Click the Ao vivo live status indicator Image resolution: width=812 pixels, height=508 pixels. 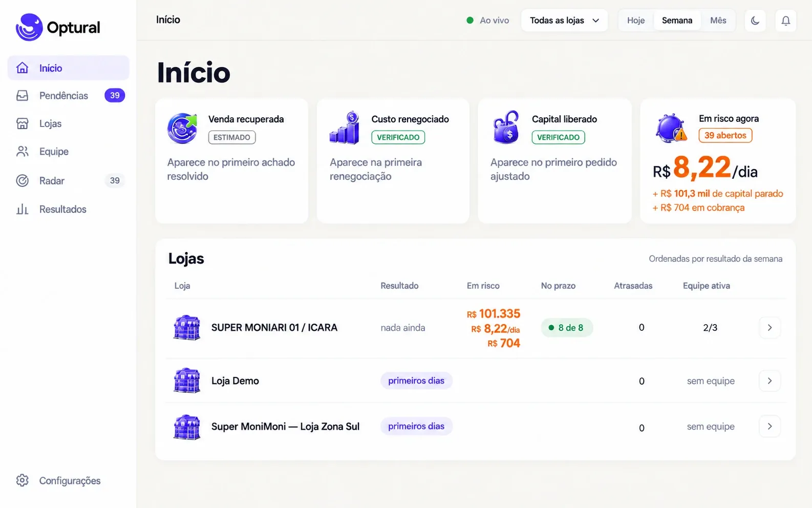[487, 20]
